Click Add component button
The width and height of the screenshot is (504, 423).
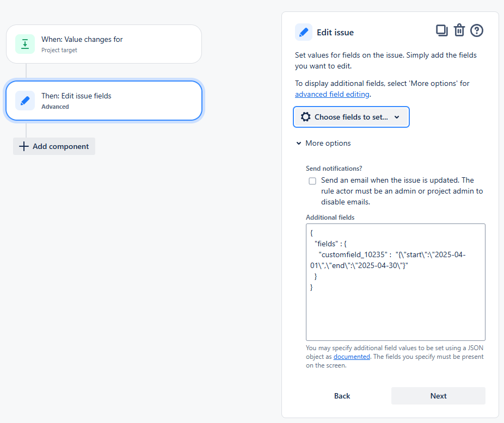click(54, 146)
